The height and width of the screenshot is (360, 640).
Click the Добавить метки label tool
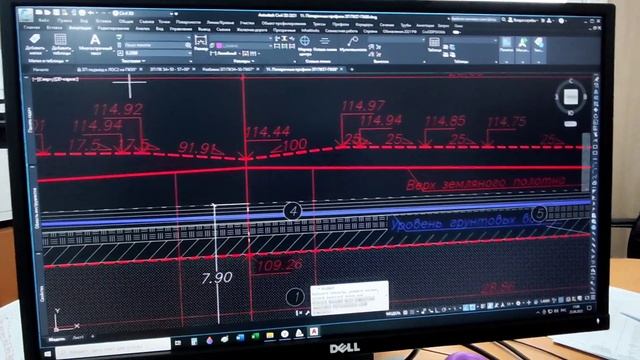[x=36, y=44]
